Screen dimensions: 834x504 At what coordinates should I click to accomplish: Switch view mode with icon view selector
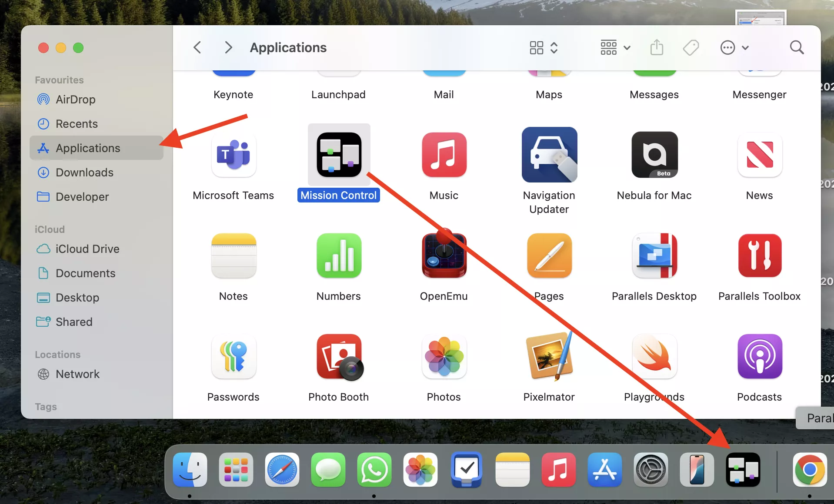(x=543, y=47)
